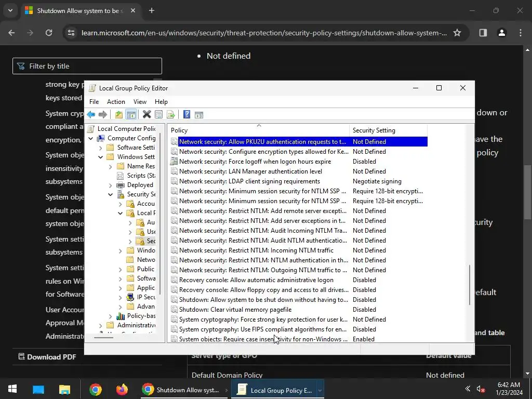Toggle the Show/Hide Console Tree icon
Viewport: 532px width, 399px height.
[x=131, y=115]
